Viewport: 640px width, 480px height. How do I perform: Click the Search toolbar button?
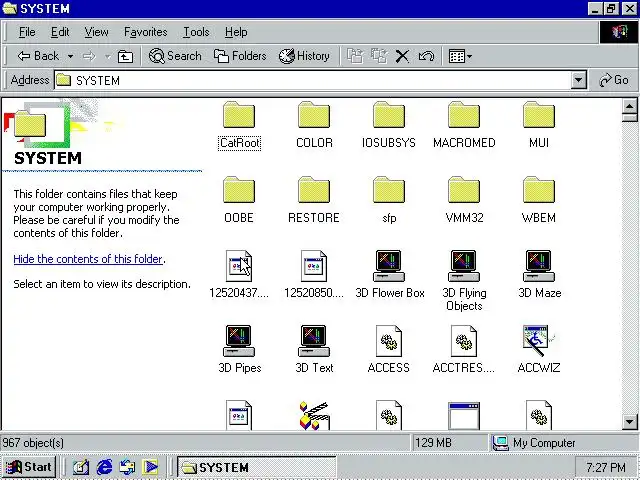[x=175, y=56]
